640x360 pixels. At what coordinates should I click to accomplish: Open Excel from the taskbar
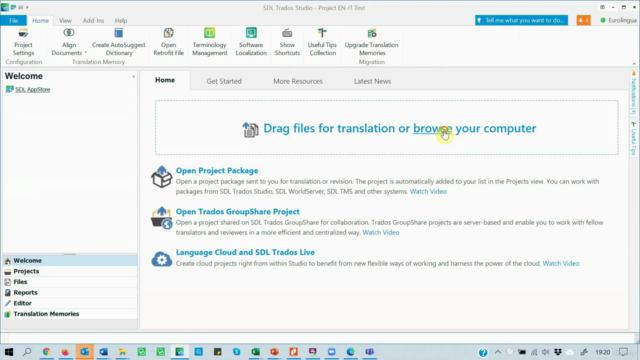pos(256,352)
